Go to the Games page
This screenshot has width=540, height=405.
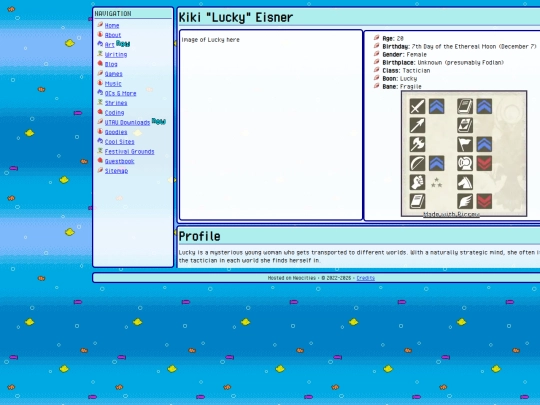[x=113, y=74]
